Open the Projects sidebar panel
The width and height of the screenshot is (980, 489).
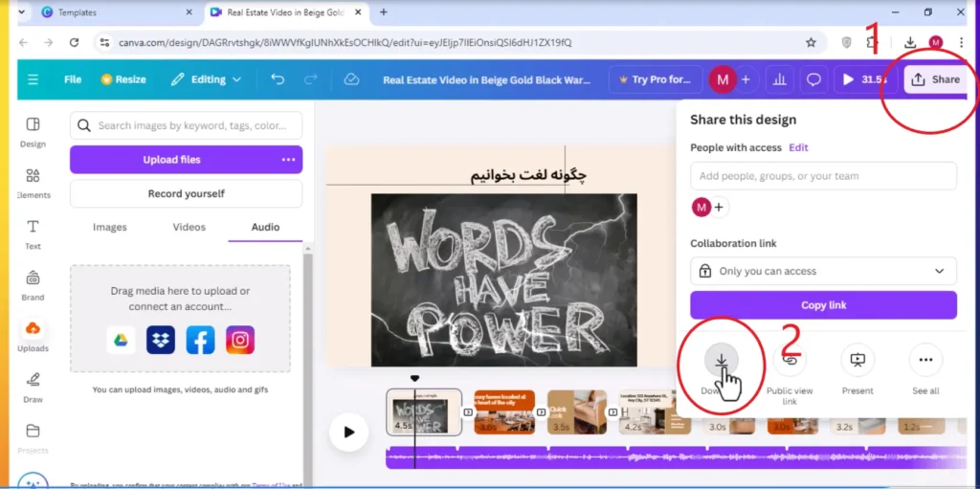tap(33, 438)
